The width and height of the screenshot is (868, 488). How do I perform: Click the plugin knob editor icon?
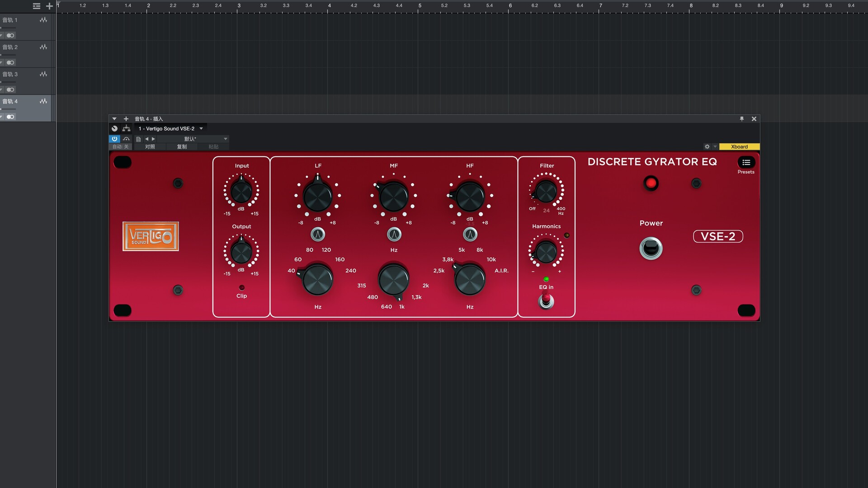[115, 129]
